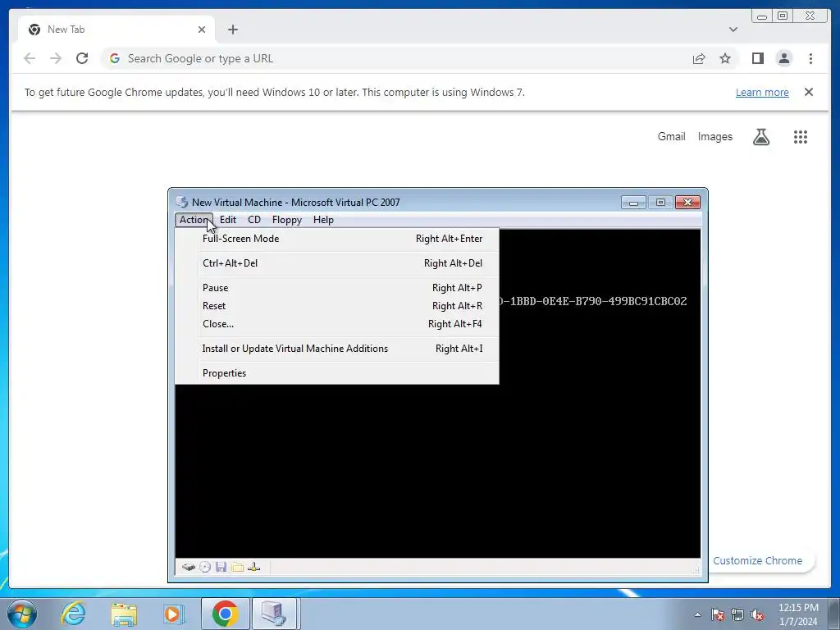Minimize the Virtual PC window
Image resolution: width=840 pixels, height=630 pixels.
[x=633, y=202]
